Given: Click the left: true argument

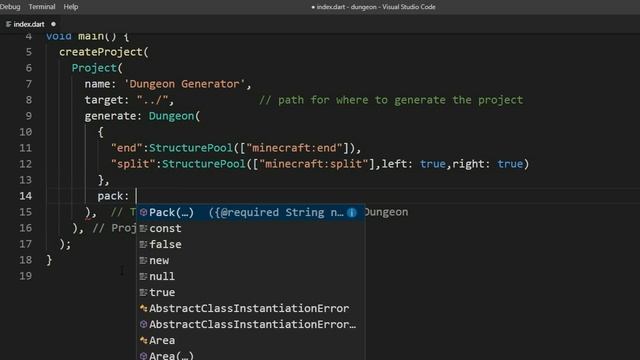Looking at the screenshot, I should (413, 164).
